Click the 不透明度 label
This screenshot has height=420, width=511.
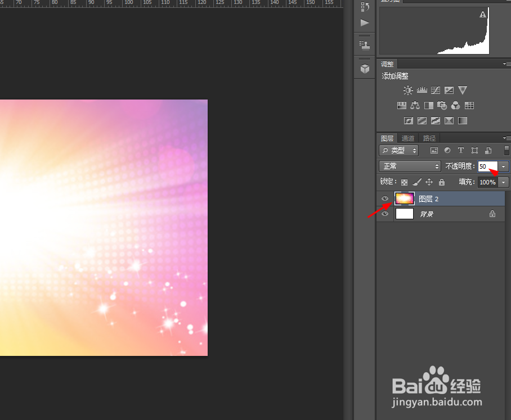click(x=460, y=166)
